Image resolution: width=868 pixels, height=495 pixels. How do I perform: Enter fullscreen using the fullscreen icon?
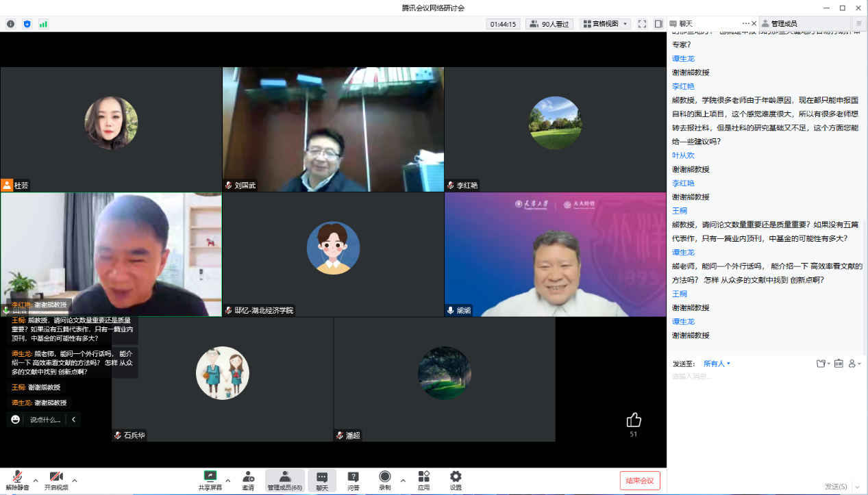pos(642,24)
